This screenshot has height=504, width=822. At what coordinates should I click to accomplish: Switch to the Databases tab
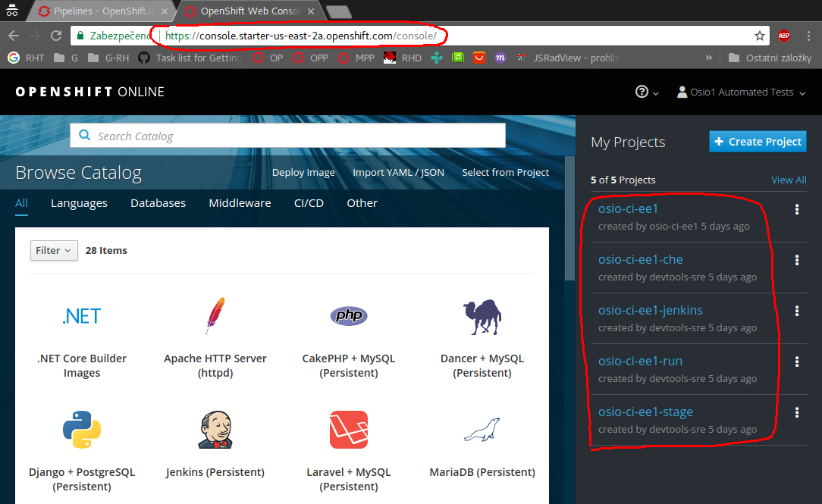click(158, 203)
